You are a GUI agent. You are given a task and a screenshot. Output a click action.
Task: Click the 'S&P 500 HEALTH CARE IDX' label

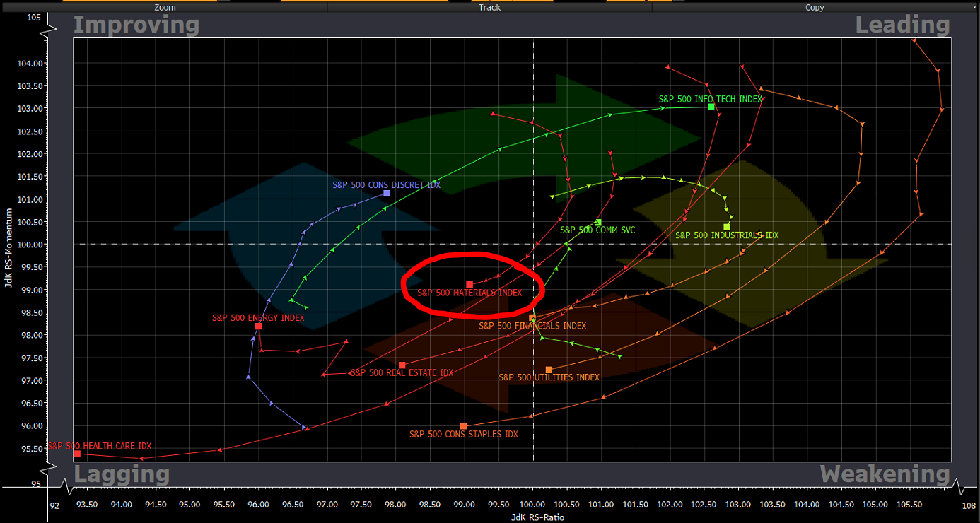pos(99,446)
